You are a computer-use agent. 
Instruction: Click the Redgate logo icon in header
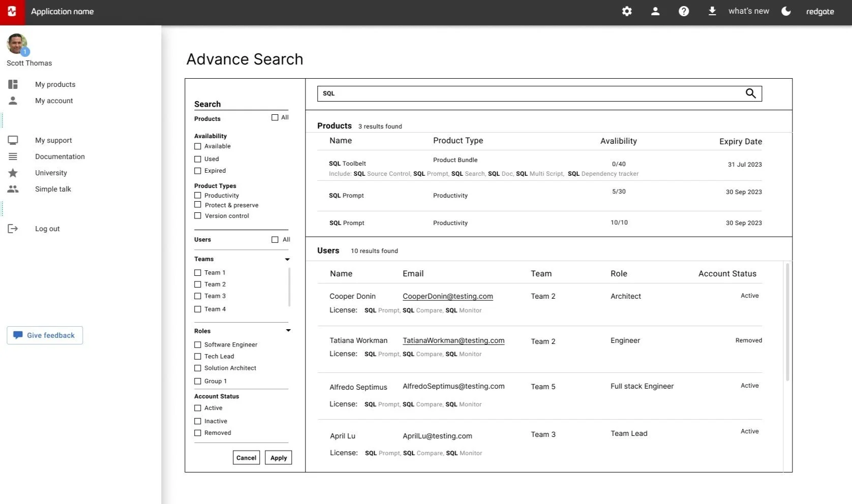[12, 12]
